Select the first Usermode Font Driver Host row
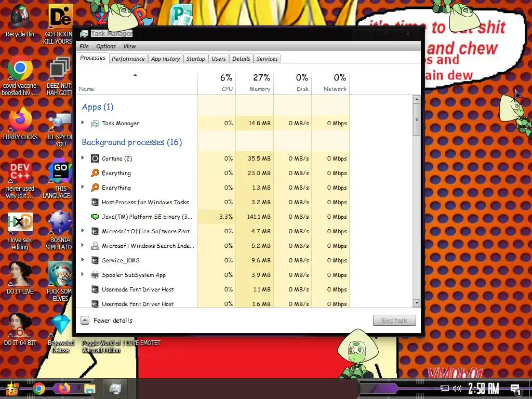 [213, 289]
